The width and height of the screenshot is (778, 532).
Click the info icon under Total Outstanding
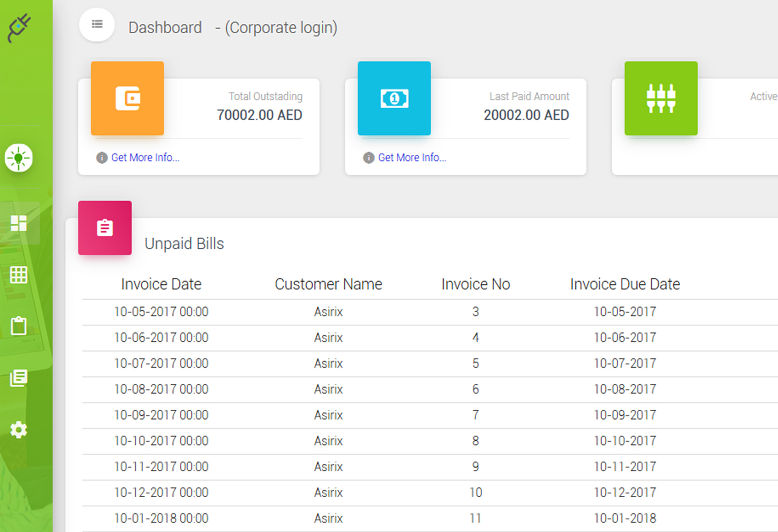coord(102,157)
